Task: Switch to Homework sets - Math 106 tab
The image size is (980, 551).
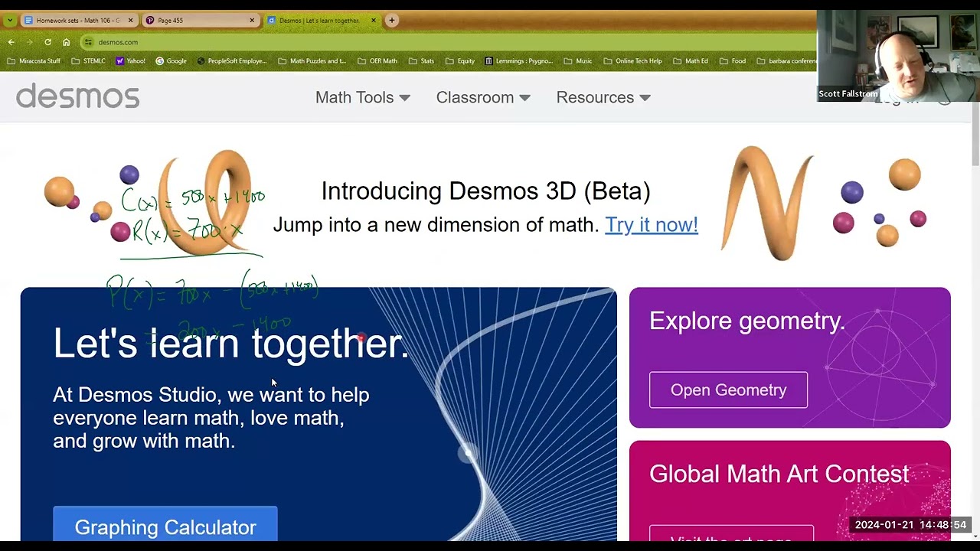Action: click(78, 21)
